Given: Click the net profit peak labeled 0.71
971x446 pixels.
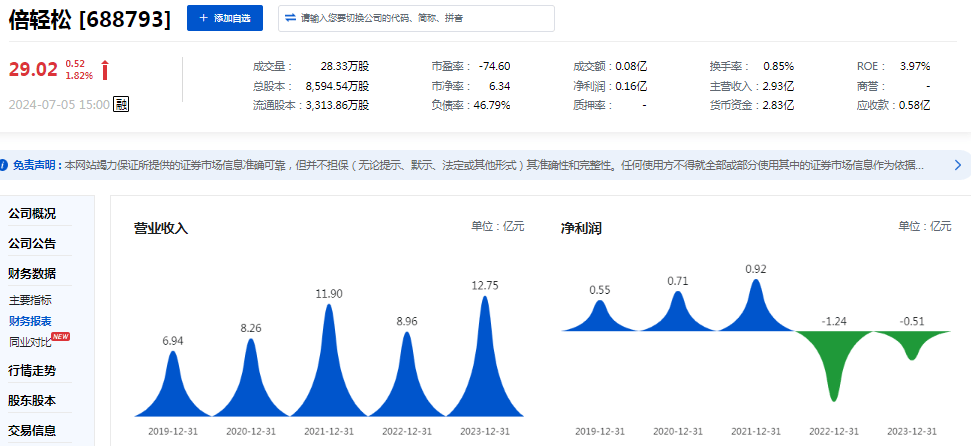Looking at the screenshot, I should point(678,312).
